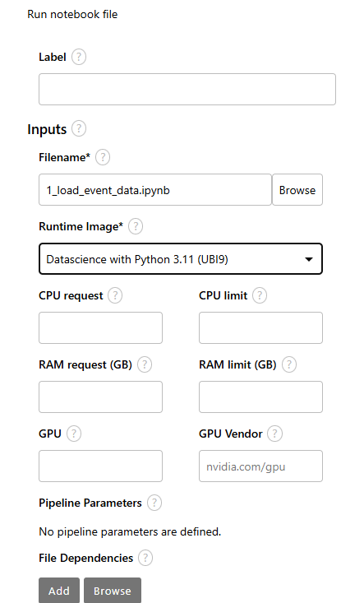Select the CPU request input box

[x=100, y=327]
